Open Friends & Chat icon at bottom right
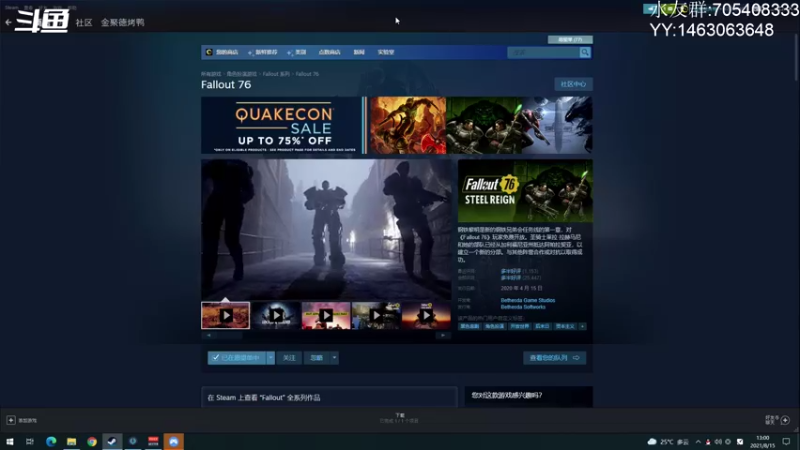 click(x=785, y=420)
